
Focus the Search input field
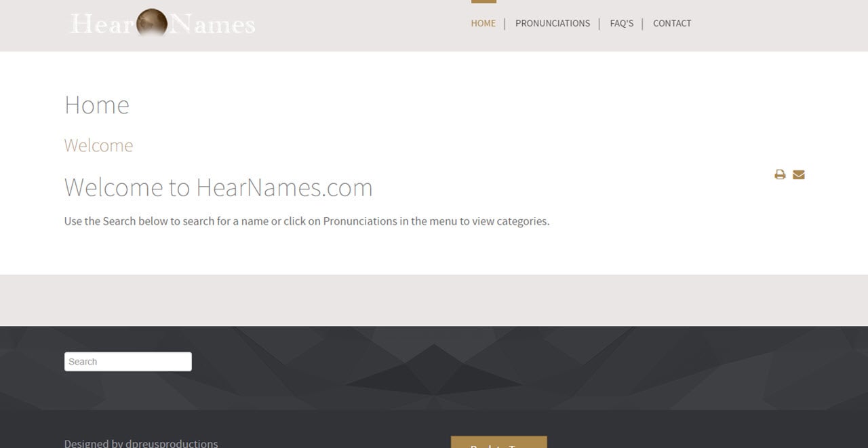(128, 362)
